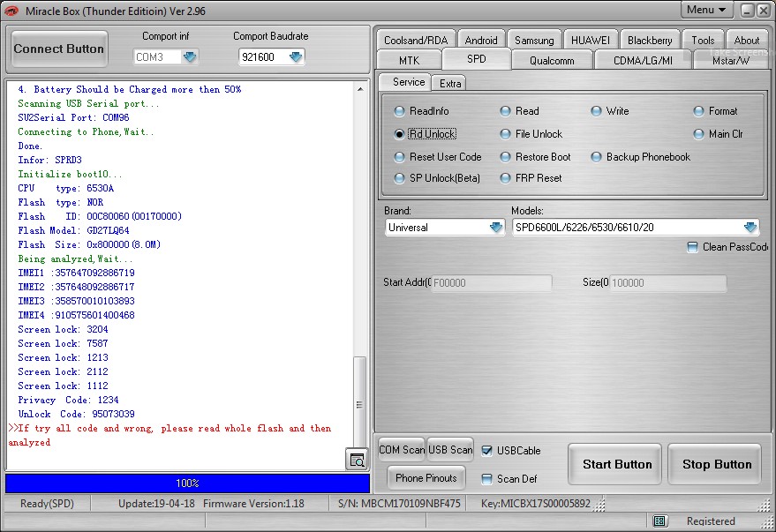Switch to the Qualcomm tab

click(552, 60)
